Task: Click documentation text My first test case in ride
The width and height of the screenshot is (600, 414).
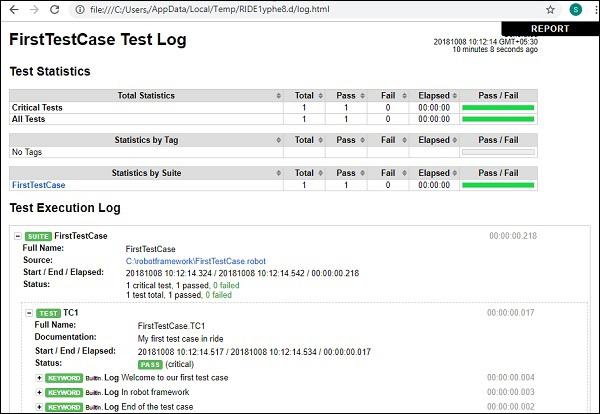Action: [180, 339]
